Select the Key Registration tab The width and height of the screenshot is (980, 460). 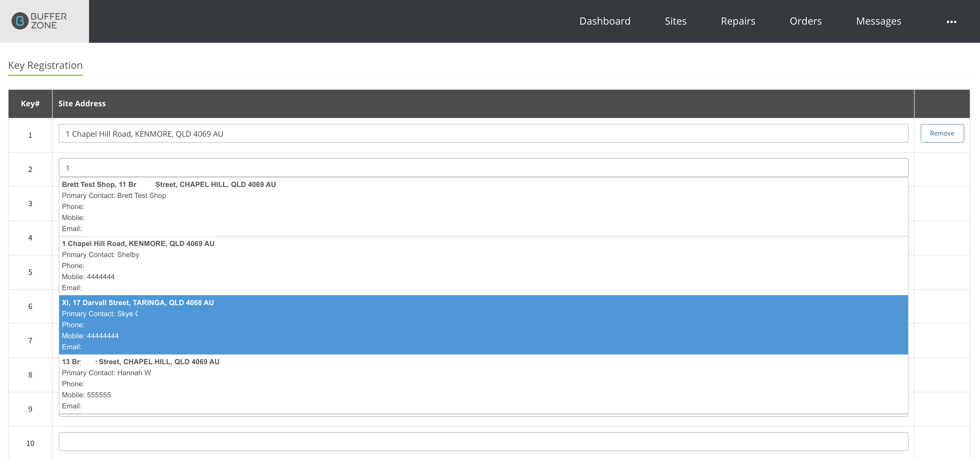tap(45, 65)
